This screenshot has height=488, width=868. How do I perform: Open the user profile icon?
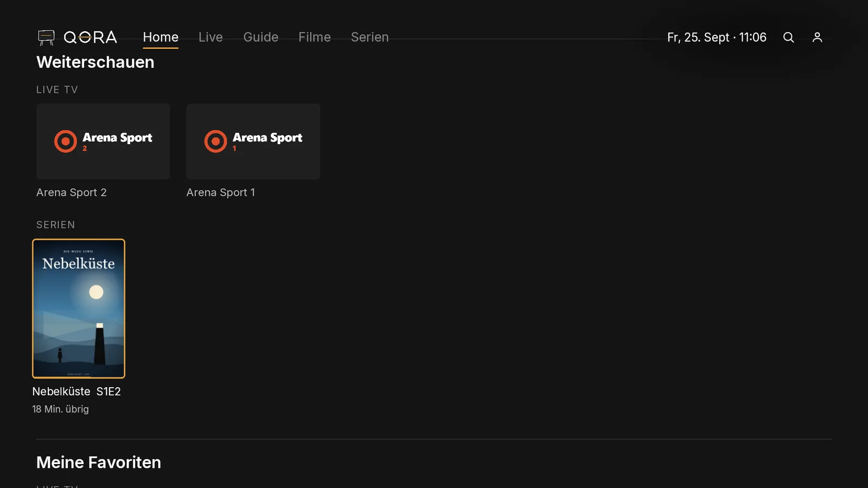coord(817,37)
